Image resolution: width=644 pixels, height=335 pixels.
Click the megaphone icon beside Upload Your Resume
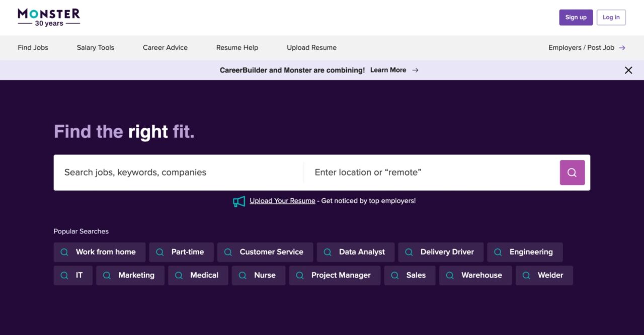[239, 200]
